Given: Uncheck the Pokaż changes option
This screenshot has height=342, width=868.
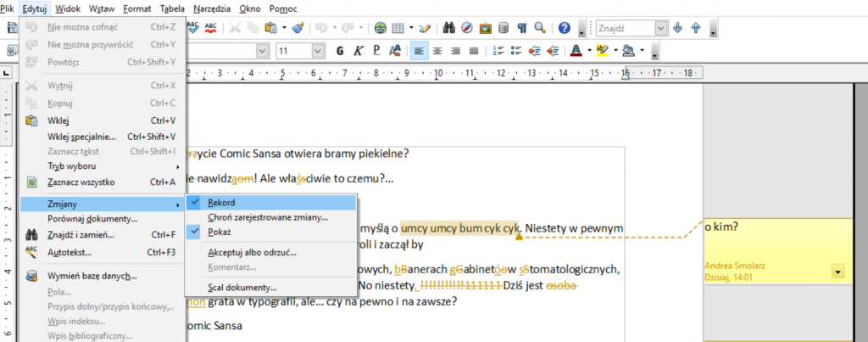Looking at the screenshot, I should (217, 231).
